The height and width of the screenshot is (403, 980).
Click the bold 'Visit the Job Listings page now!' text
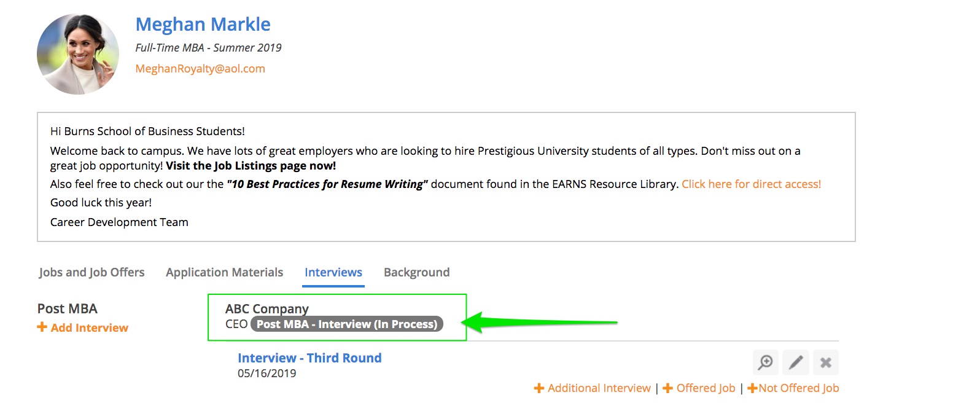pos(251,166)
